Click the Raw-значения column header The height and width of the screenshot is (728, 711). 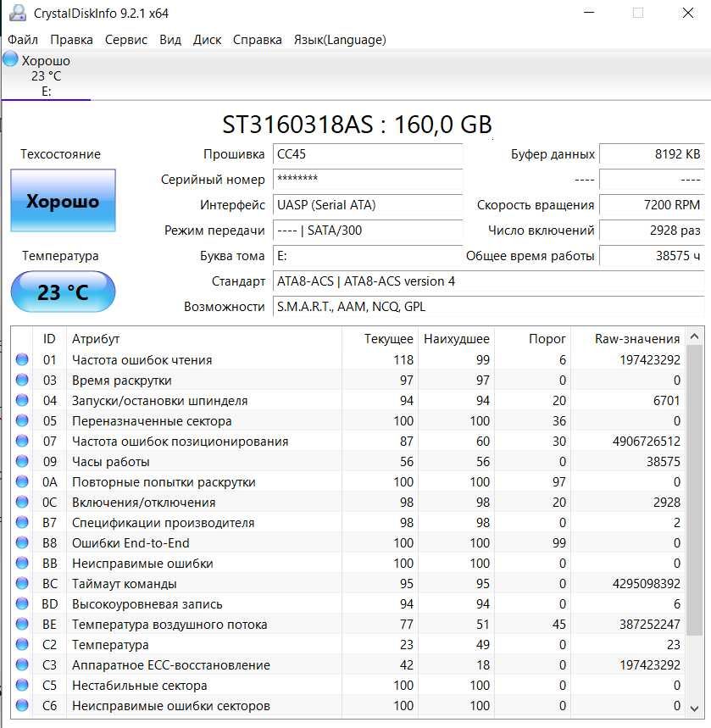point(628,339)
